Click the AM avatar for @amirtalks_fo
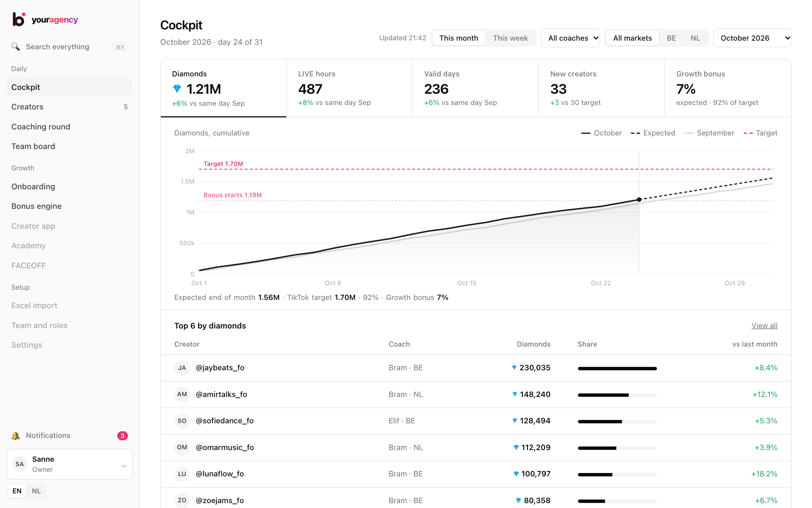The width and height of the screenshot is (812, 508). (x=182, y=394)
